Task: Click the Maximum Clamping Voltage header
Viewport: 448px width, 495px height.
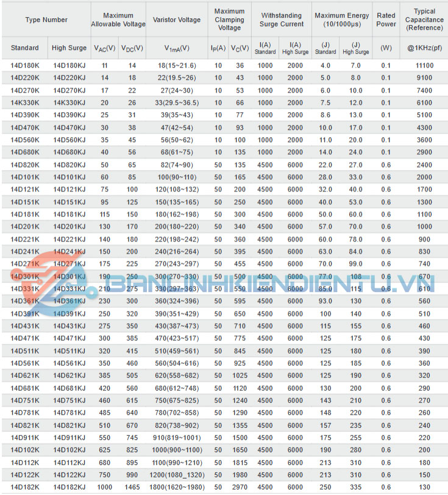Action: click(x=230, y=20)
